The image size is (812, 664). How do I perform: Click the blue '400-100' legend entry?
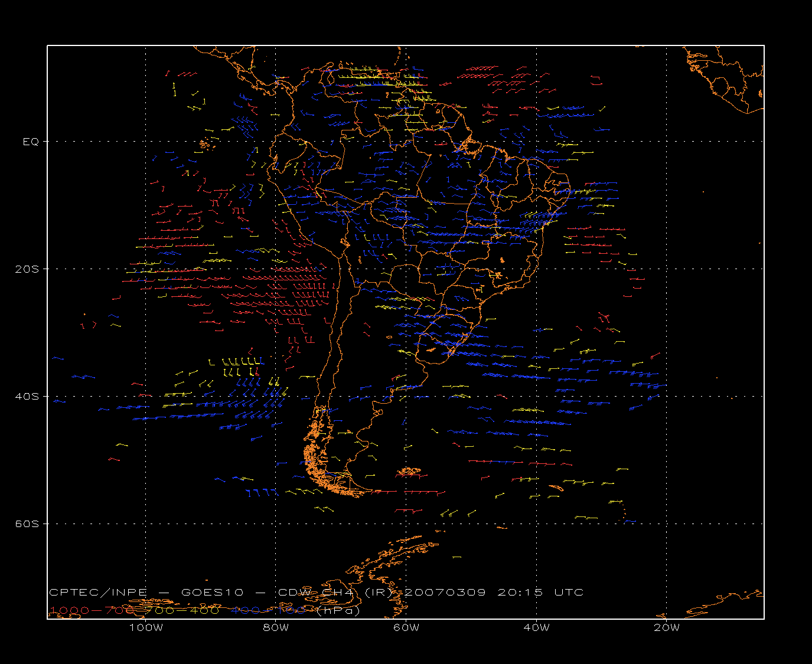tap(268, 610)
